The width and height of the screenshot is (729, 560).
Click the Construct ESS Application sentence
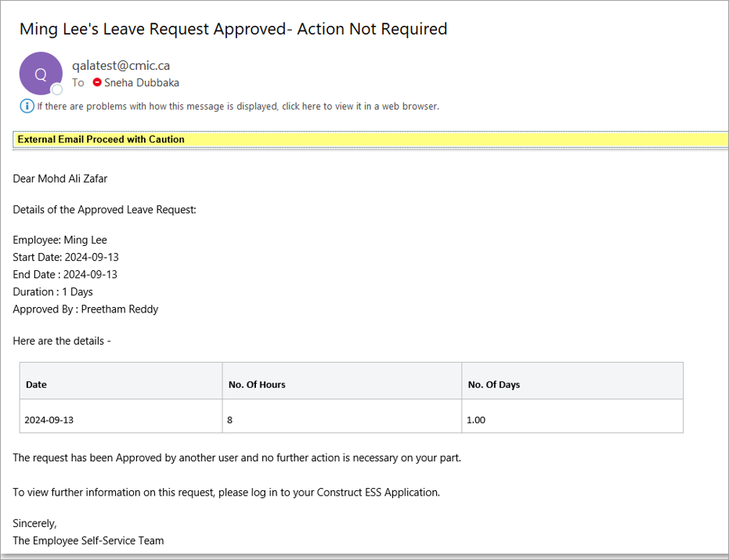(226, 493)
